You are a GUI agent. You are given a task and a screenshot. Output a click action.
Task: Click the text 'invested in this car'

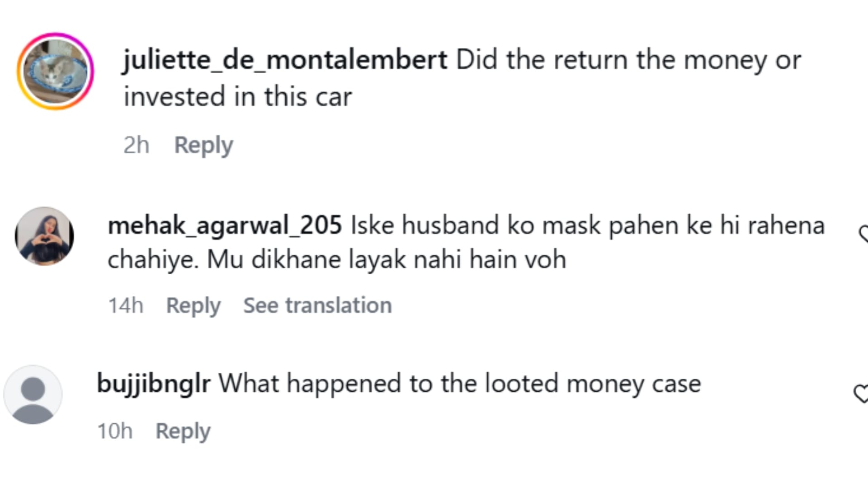pos(238,97)
